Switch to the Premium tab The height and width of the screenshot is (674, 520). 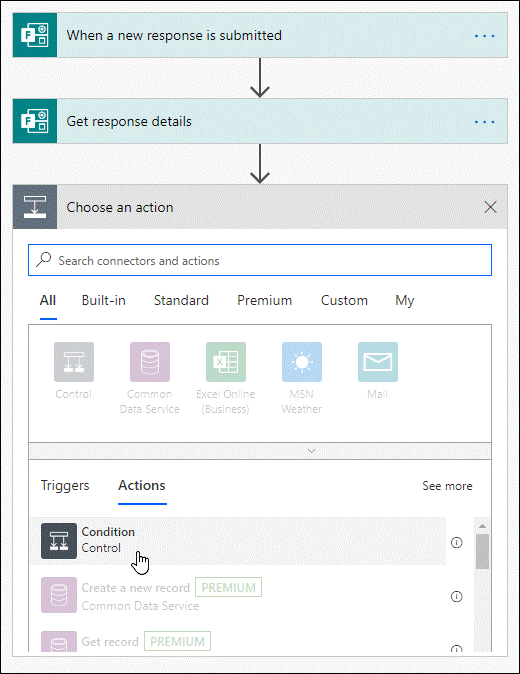coord(264,300)
